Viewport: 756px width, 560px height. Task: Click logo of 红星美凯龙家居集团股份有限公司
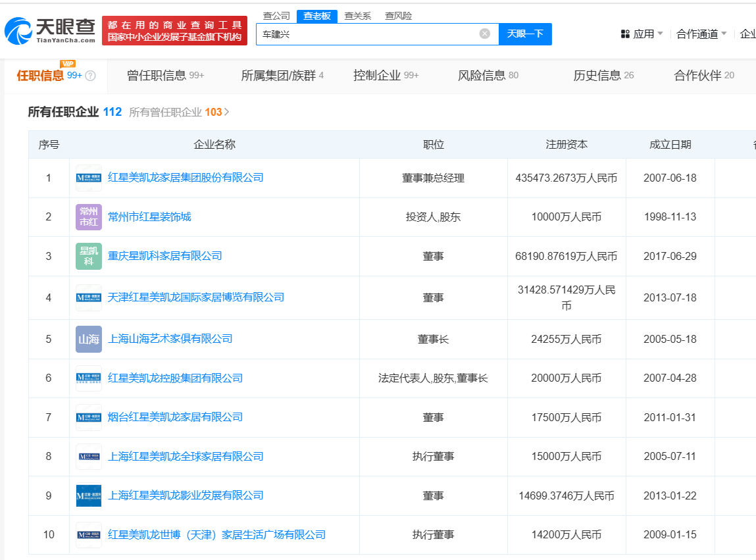coord(89,178)
